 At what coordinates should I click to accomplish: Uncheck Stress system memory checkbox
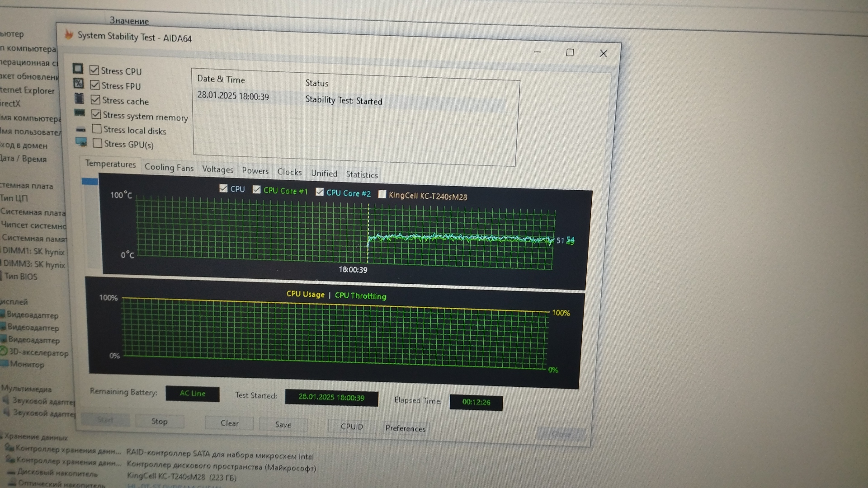[x=96, y=114]
